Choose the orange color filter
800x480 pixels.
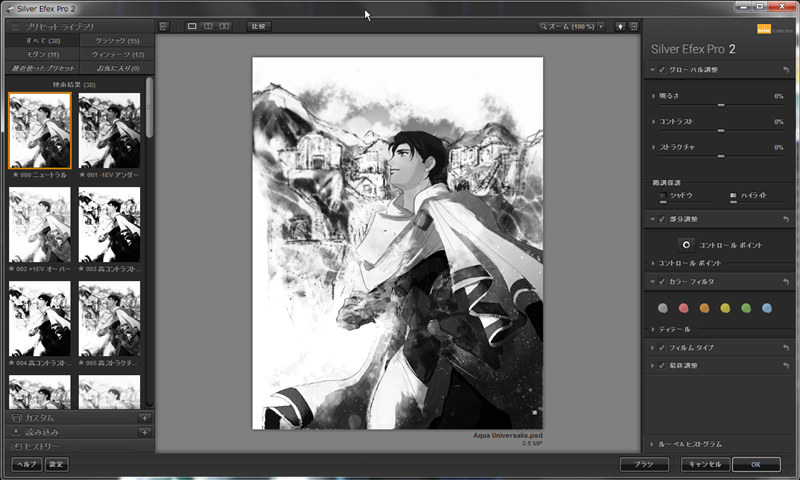coord(705,308)
